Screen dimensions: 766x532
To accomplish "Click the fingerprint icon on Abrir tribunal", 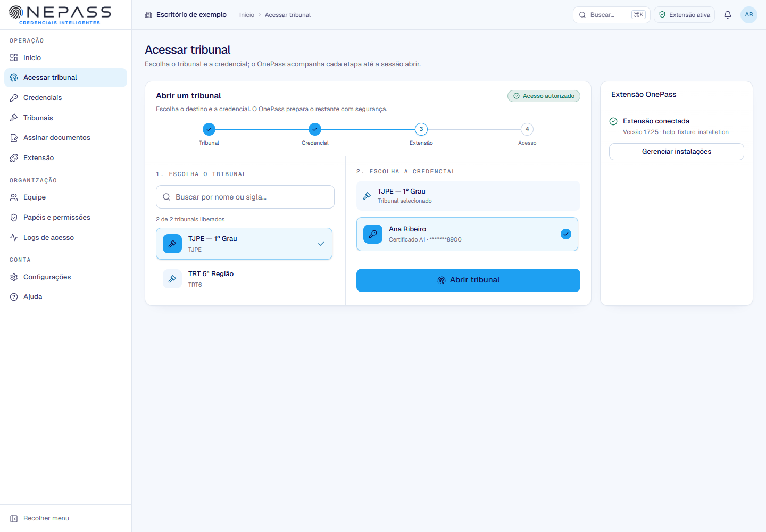I will tap(442, 280).
